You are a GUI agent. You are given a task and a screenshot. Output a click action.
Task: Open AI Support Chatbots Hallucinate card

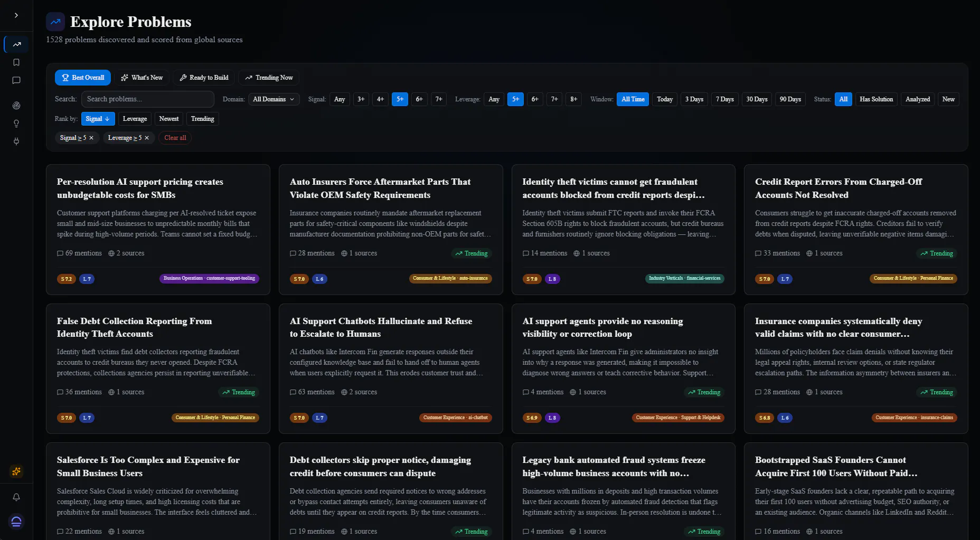point(391,368)
